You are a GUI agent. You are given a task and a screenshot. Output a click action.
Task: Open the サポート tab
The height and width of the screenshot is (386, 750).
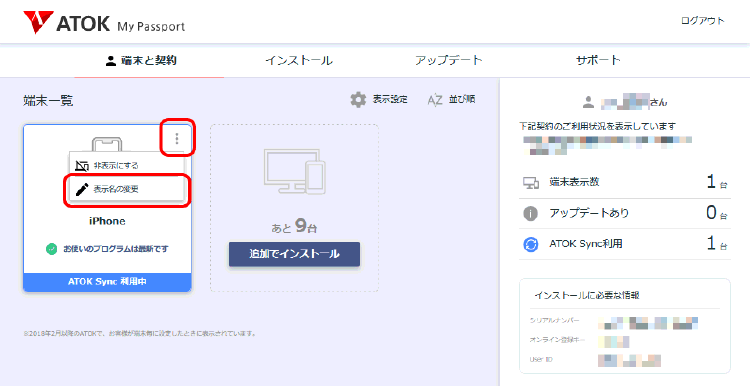tap(598, 61)
